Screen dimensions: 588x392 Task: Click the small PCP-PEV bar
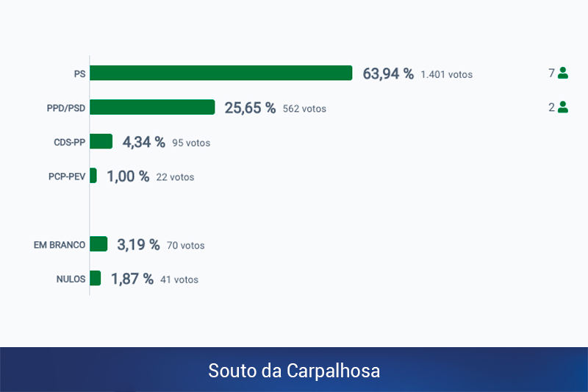pyautogui.click(x=93, y=176)
